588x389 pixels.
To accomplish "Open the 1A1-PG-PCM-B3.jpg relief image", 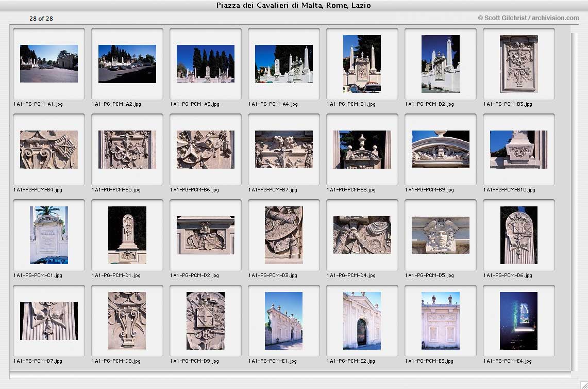I will click(x=518, y=64).
